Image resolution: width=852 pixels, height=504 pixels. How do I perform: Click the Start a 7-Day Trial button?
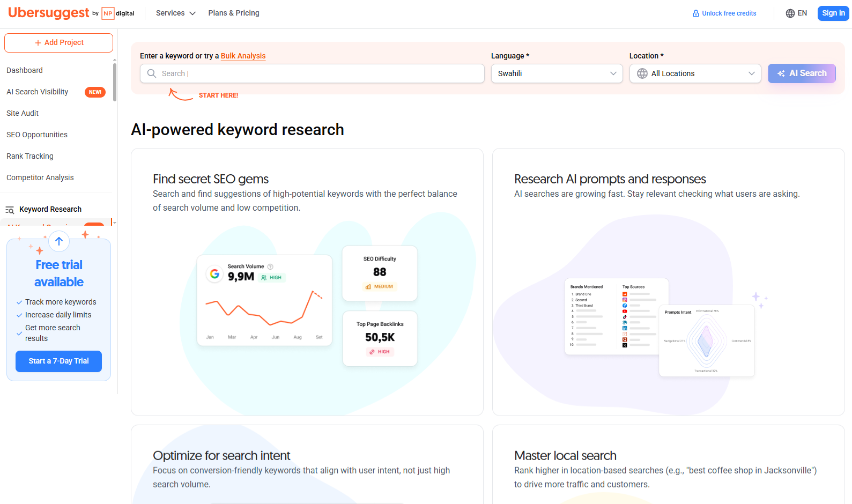pyautogui.click(x=58, y=361)
